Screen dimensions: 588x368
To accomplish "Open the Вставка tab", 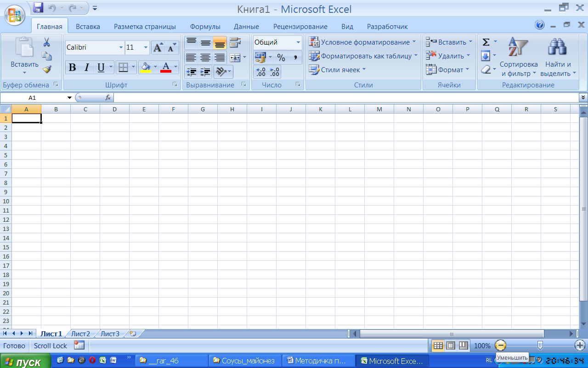I will [x=88, y=27].
